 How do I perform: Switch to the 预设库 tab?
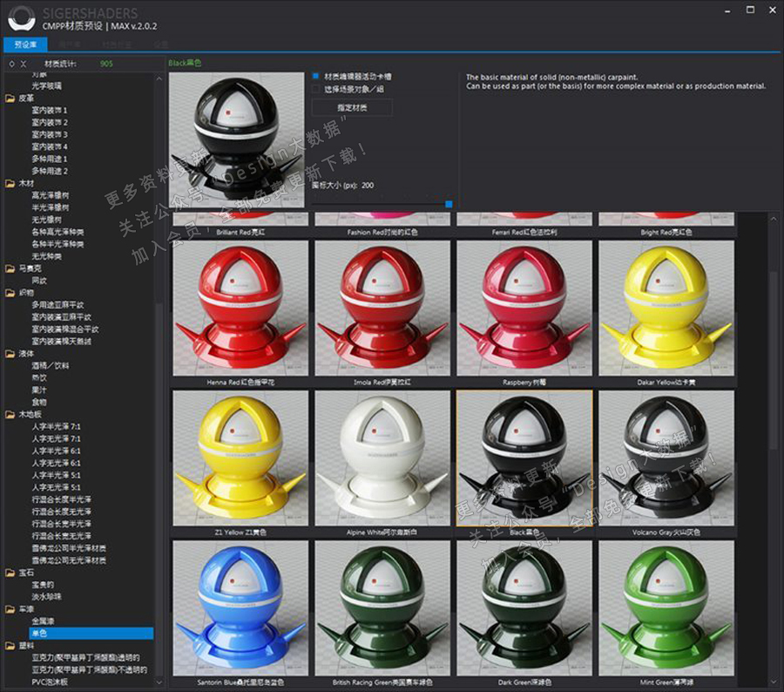coord(25,44)
